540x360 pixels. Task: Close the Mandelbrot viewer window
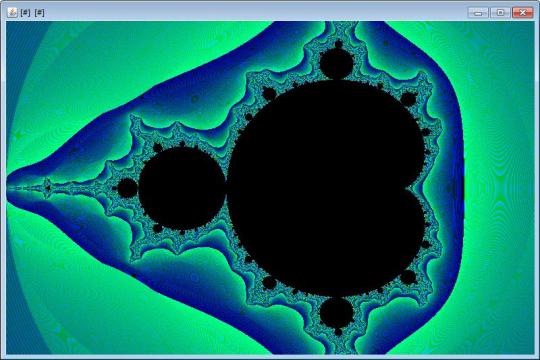(522, 13)
